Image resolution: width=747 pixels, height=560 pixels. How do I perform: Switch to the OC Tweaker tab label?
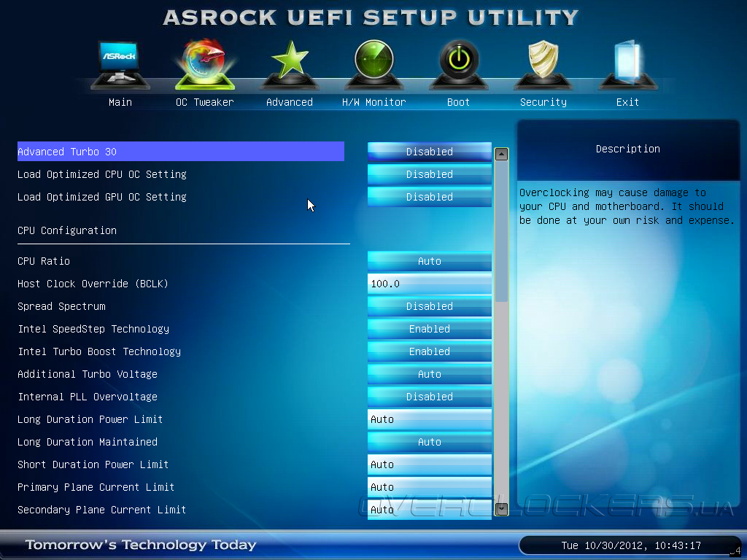pos(205,102)
